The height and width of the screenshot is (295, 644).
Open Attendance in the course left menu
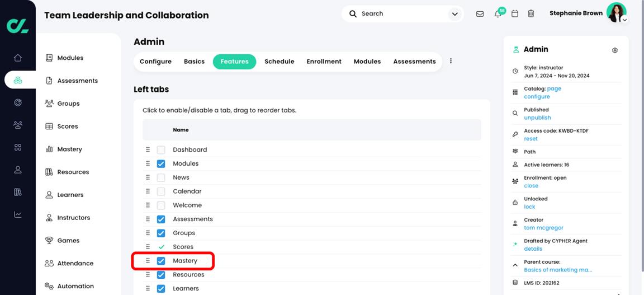[x=69, y=263]
